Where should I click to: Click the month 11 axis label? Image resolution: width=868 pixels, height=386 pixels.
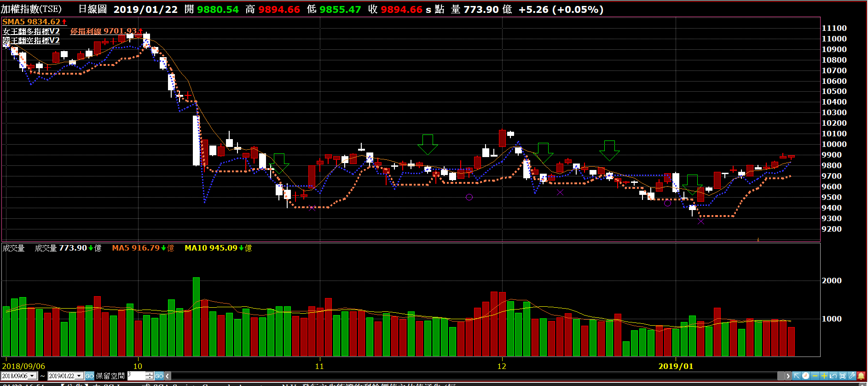tap(319, 366)
